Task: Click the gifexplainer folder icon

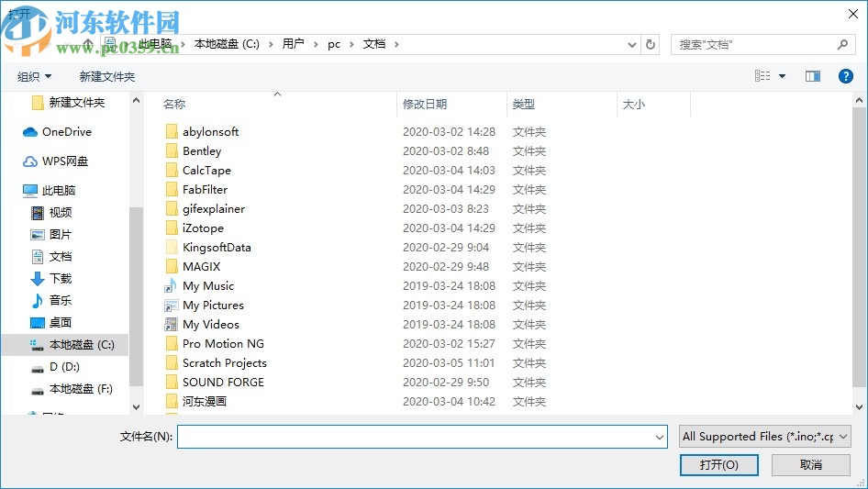Action: click(172, 209)
